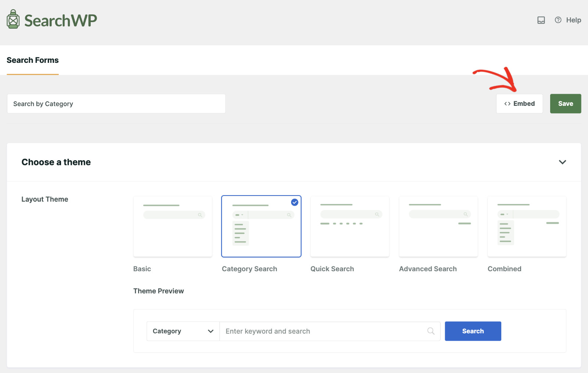Image resolution: width=588 pixels, height=373 pixels.
Task: Click the question mark Help icon
Action: coord(558,20)
